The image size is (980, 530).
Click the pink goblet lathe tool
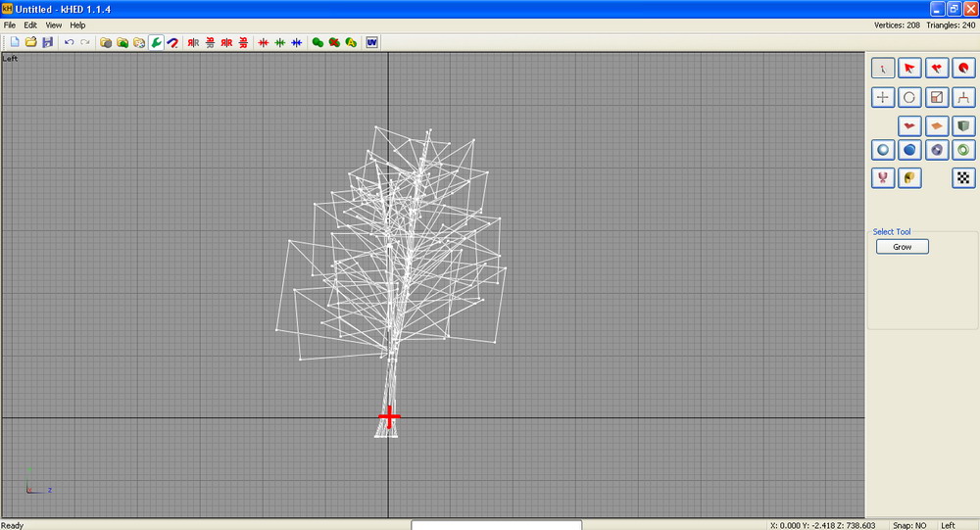pos(883,178)
